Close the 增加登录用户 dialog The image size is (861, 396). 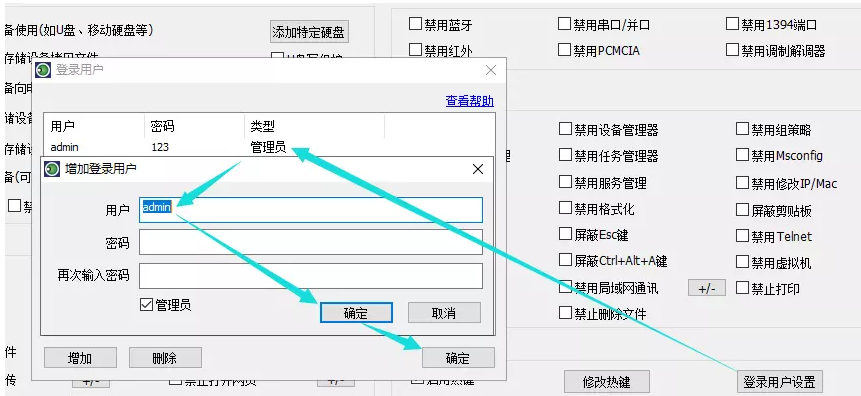(x=478, y=169)
